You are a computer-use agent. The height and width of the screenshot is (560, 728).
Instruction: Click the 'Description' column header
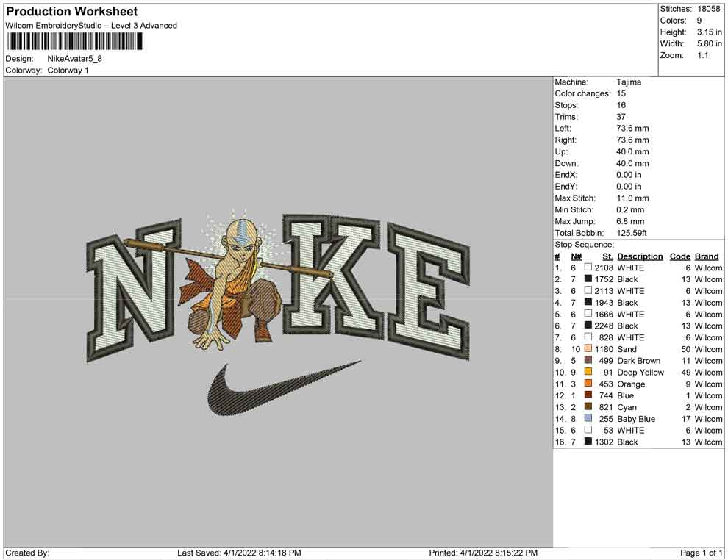click(x=640, y=256)
